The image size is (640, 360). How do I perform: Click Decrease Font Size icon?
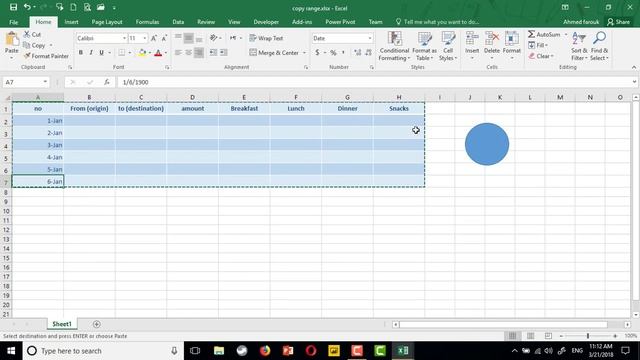(x=164, y=38)
